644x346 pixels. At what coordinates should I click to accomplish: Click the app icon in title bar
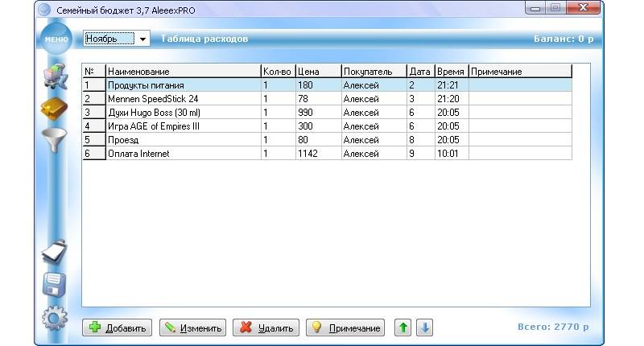[x=44, y=10]
